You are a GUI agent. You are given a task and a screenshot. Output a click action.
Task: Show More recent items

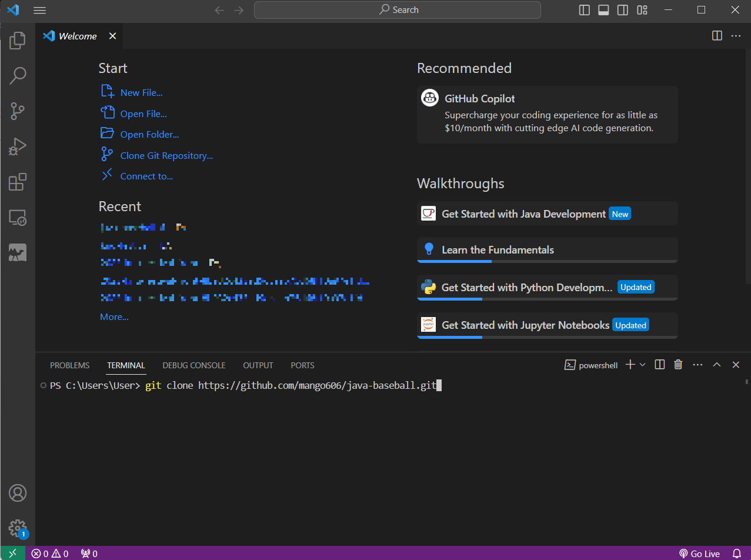click(114, 316)
